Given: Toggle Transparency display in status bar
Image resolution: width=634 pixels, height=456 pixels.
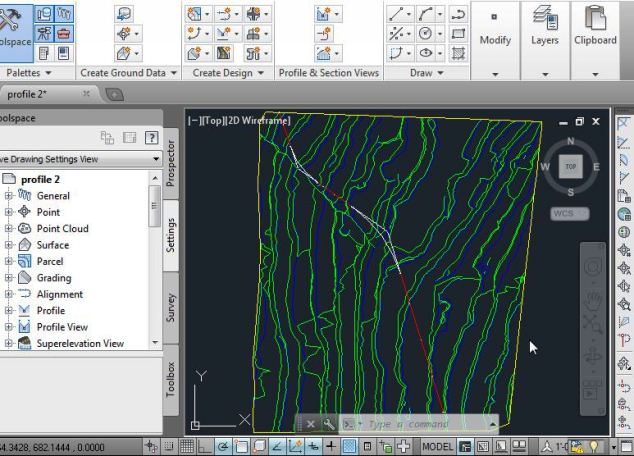Looking at the screenshot, I should coord(349,447).
